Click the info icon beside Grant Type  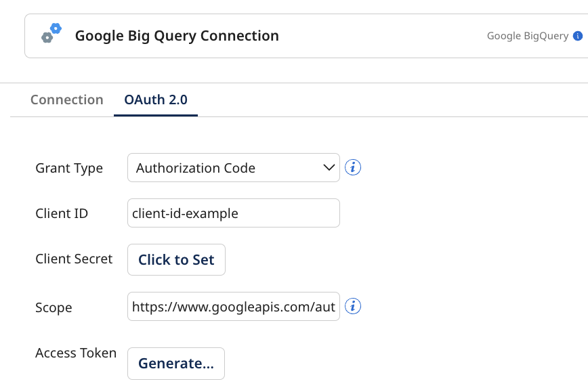tap(352, 167)
